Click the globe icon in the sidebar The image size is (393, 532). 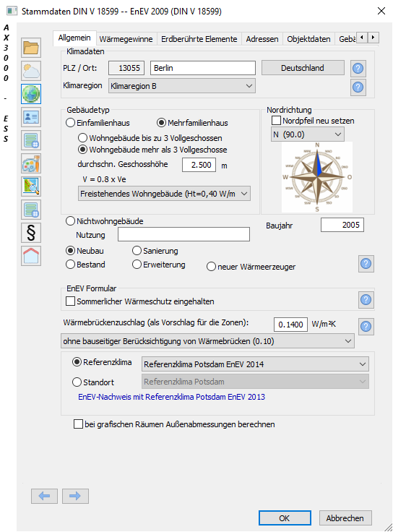click(31, 94)
